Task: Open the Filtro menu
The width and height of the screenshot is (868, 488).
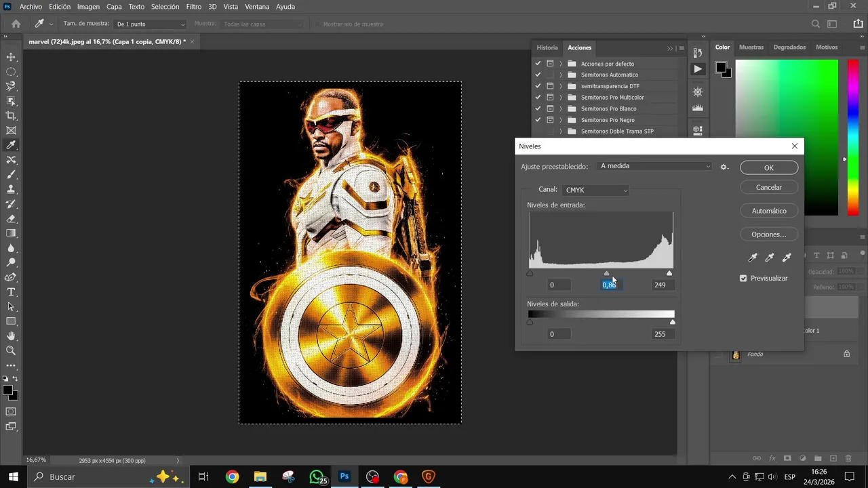Action: [x=194, y=7]
